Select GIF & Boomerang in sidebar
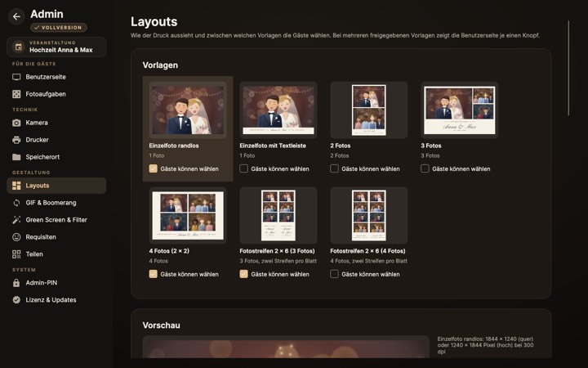Image resolution: width=588 pixels, height=368 pixels. coord(56,203)
